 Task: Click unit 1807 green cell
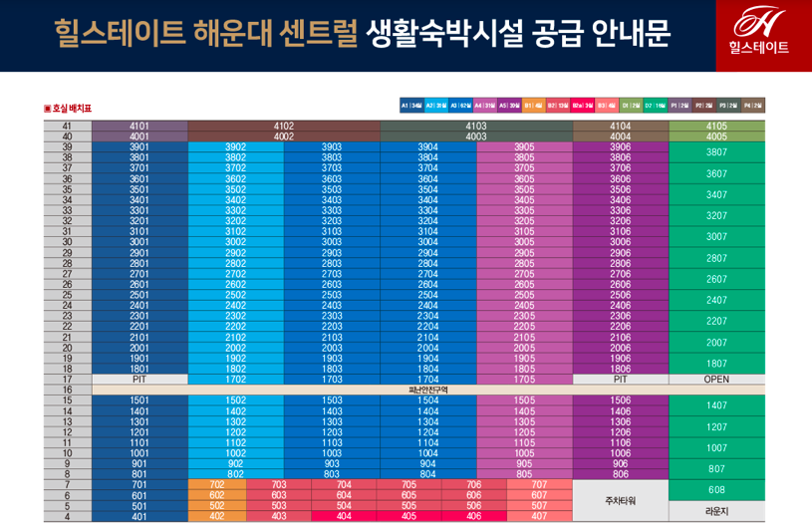(716, 364)
